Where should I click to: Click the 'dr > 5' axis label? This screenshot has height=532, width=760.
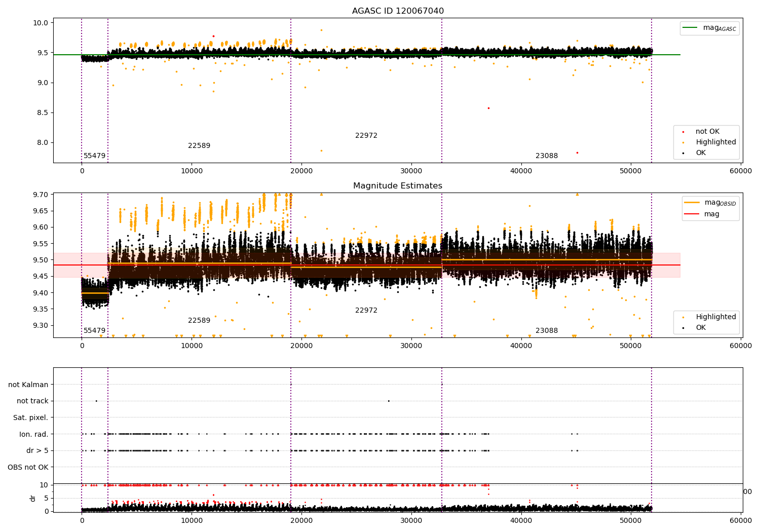37,450
